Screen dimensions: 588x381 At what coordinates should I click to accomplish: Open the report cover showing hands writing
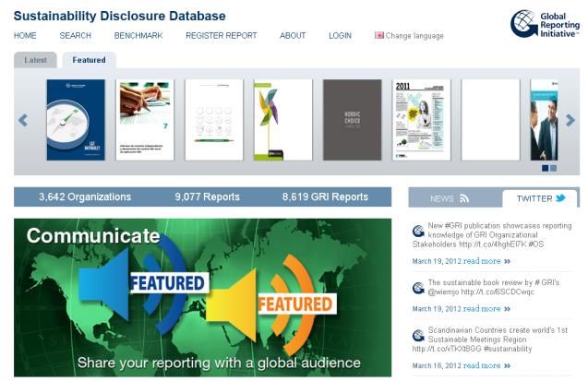click(145, 120)
